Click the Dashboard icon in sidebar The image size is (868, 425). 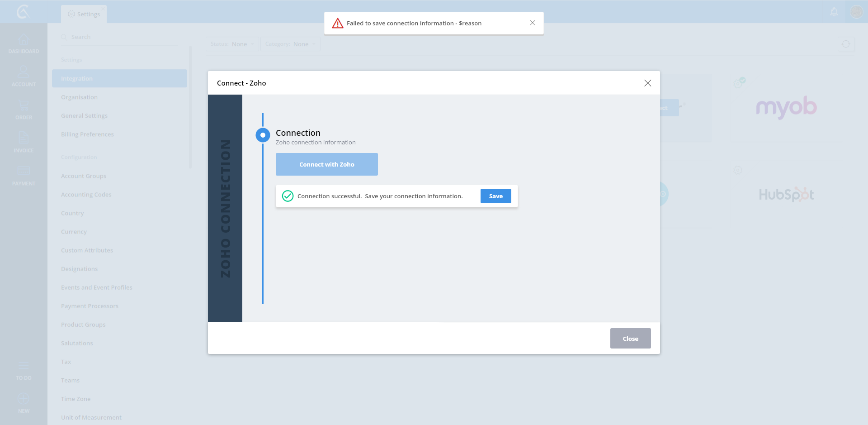pos(24,41)
